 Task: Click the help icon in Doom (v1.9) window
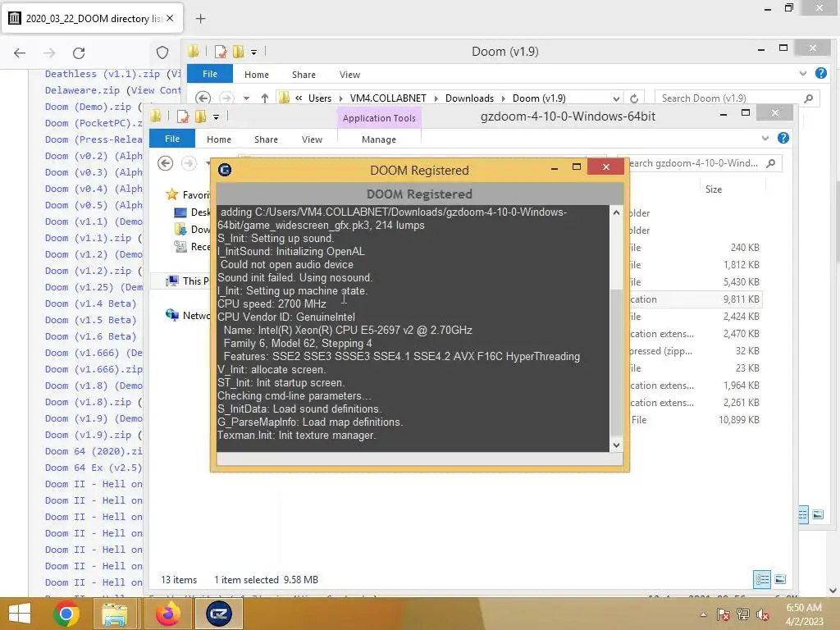(820, 73)
